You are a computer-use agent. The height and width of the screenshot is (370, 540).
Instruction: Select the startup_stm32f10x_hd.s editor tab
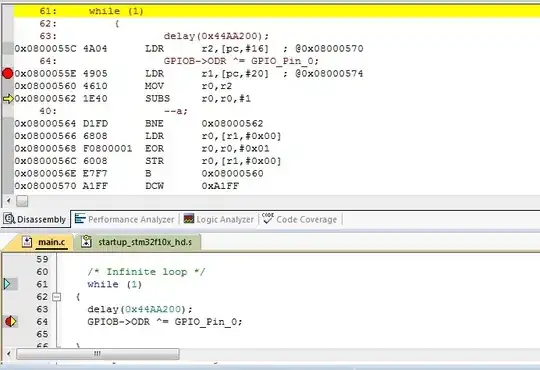coord(137,242)
